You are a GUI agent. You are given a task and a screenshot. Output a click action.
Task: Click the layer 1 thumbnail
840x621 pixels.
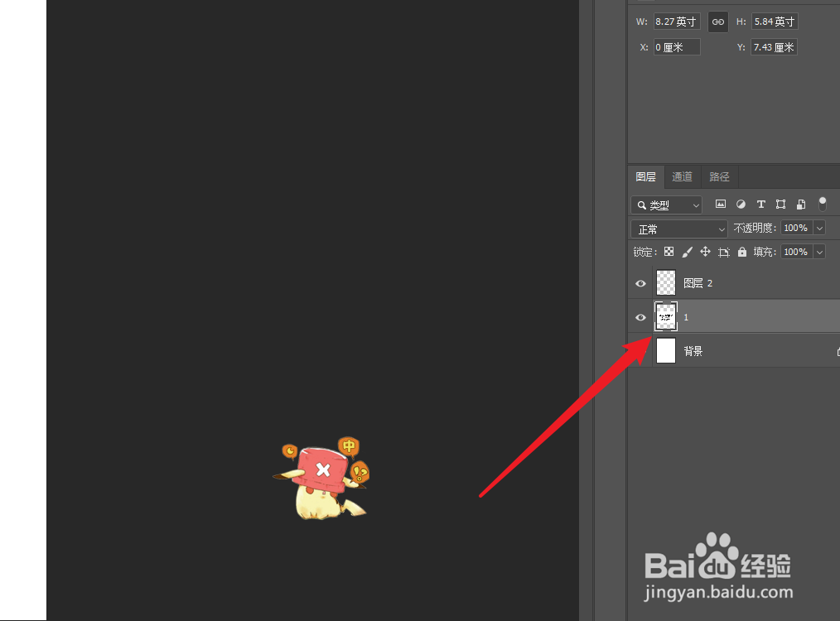tap(666, 316)
